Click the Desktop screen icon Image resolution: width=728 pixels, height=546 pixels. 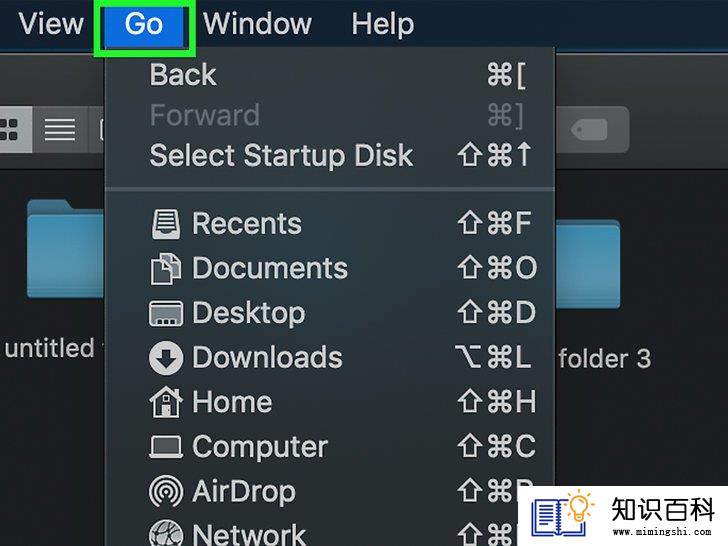click(166, 313)
